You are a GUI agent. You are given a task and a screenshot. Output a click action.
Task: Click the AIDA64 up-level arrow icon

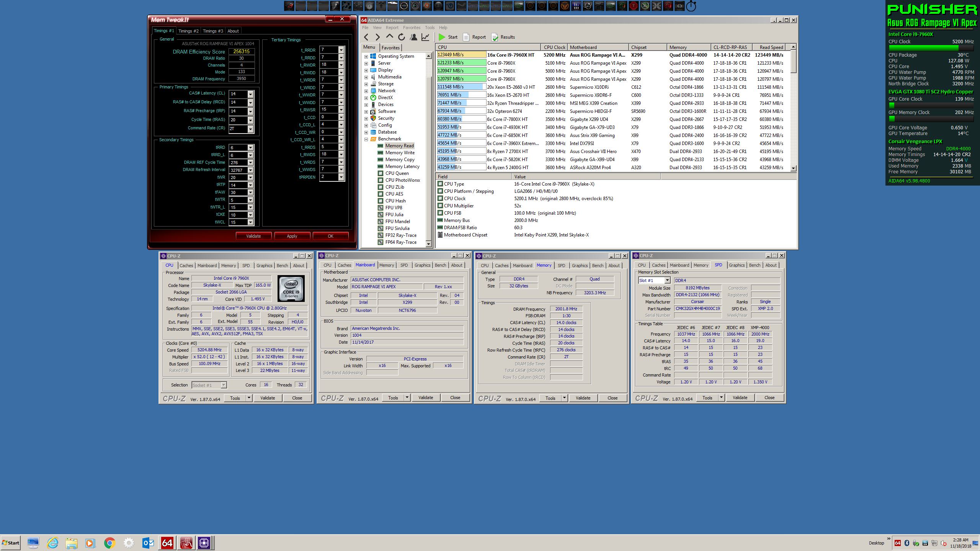pos(389,37)
